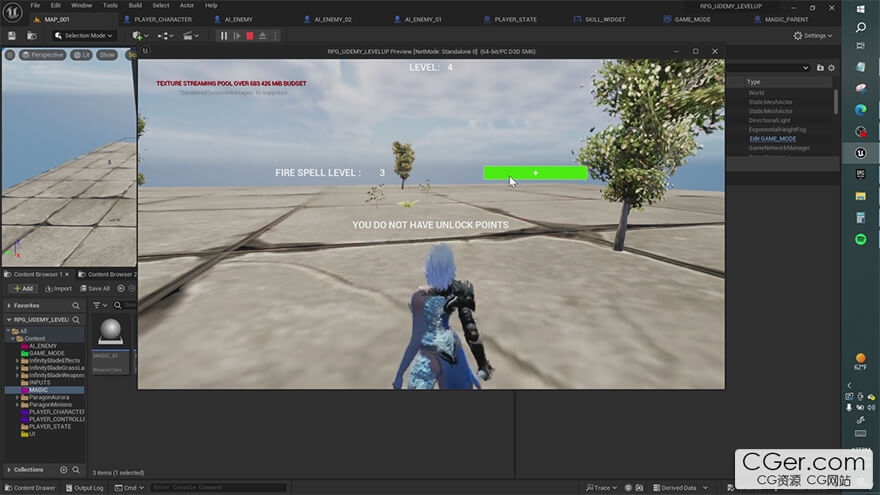Select the MAGIC_01 blueprint thumbnail
This screenshot has width=880, height=495.
click(111, 346)
